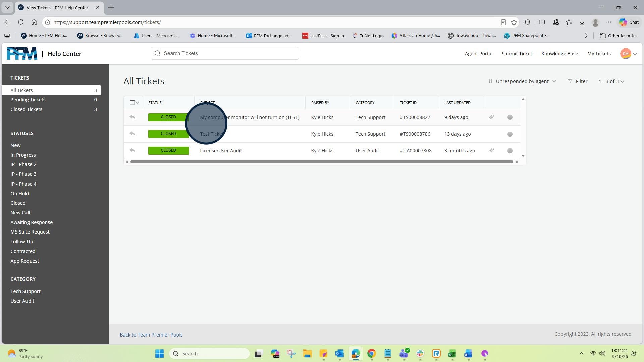This screenshot has width=644, height=362.
Task: Filter by In Progress status
Action: 23,155
